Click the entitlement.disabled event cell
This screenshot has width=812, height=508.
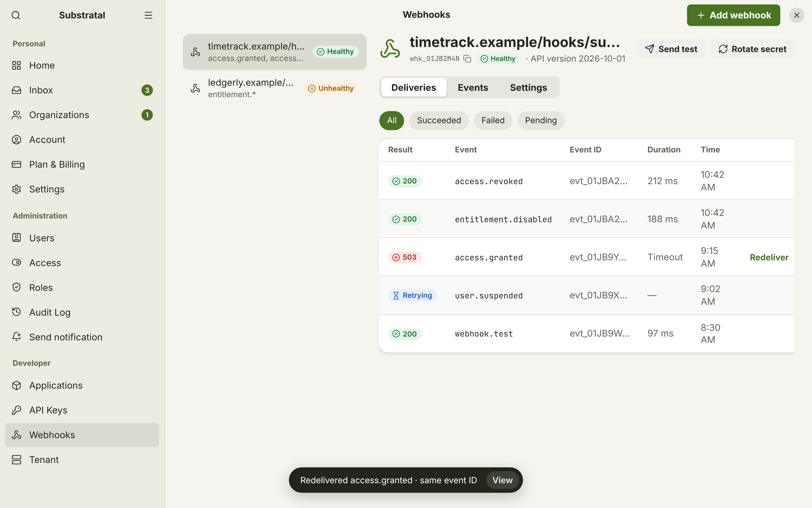click(x=503, y=219)
